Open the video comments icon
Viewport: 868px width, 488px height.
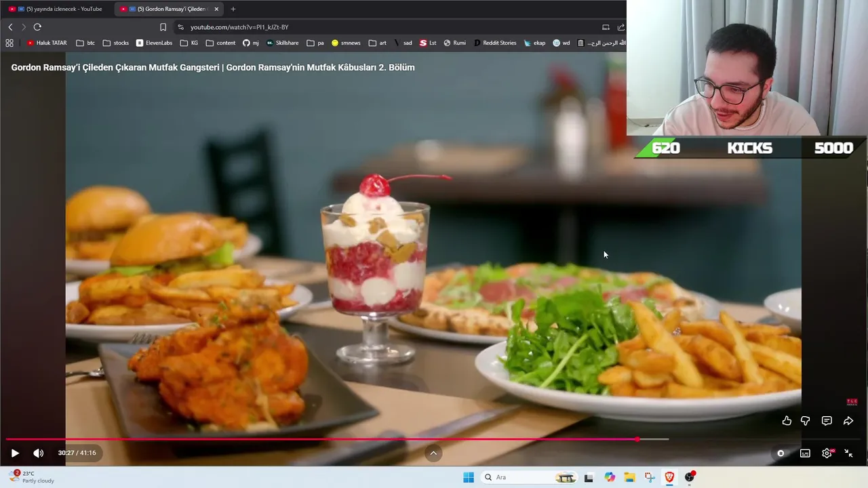[827, 421]
